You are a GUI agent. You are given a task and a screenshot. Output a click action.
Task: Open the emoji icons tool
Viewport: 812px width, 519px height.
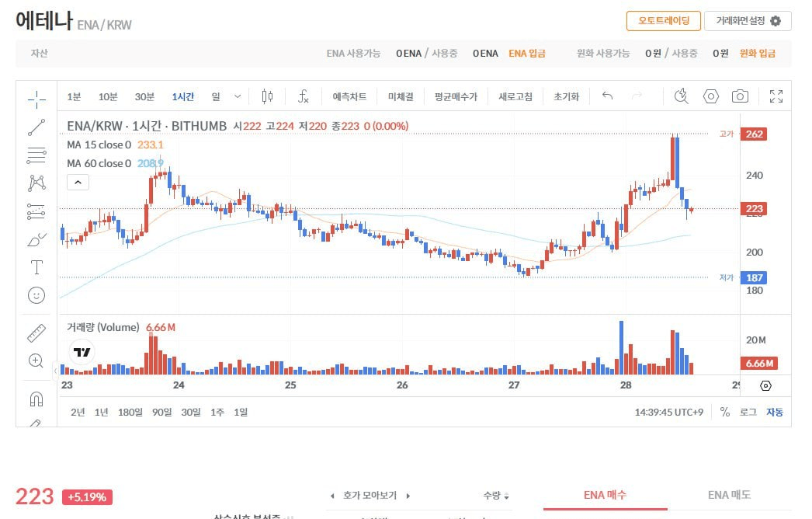36,295
